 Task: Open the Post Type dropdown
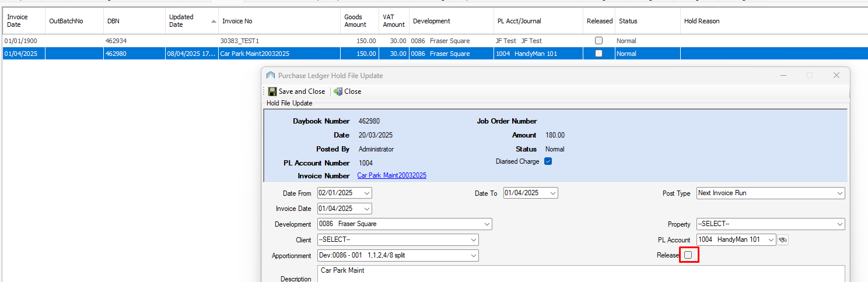[x=839, y=193]
